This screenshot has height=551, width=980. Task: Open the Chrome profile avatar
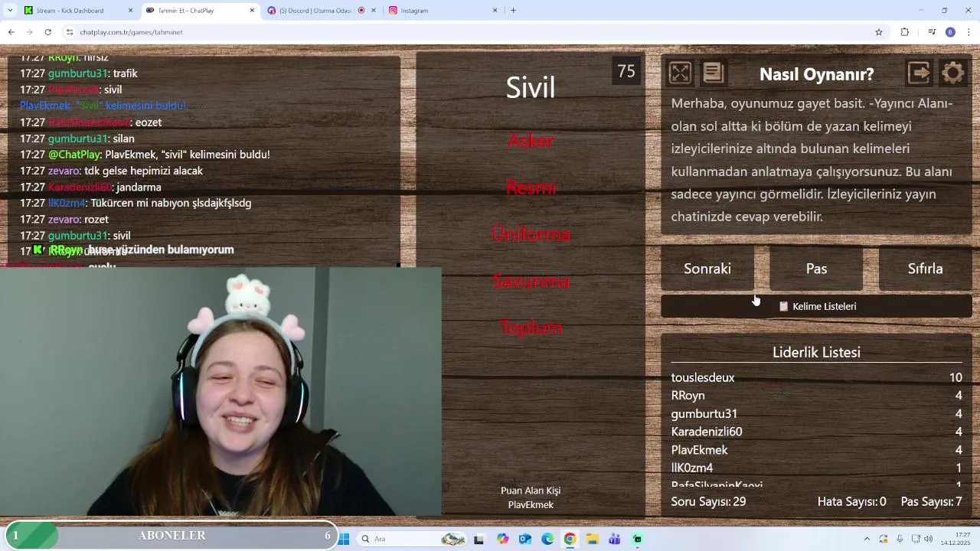coord(950,32)
